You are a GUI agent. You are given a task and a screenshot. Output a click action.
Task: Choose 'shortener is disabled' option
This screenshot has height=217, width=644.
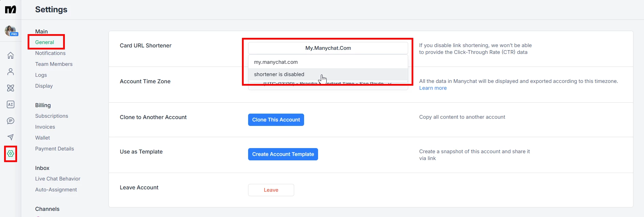click(328, 74)
